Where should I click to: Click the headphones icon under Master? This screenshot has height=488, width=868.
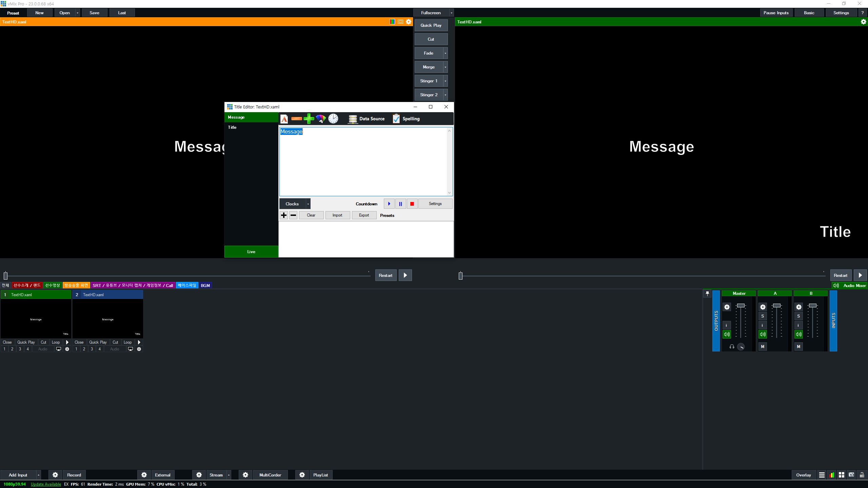(x=732, y=347)
